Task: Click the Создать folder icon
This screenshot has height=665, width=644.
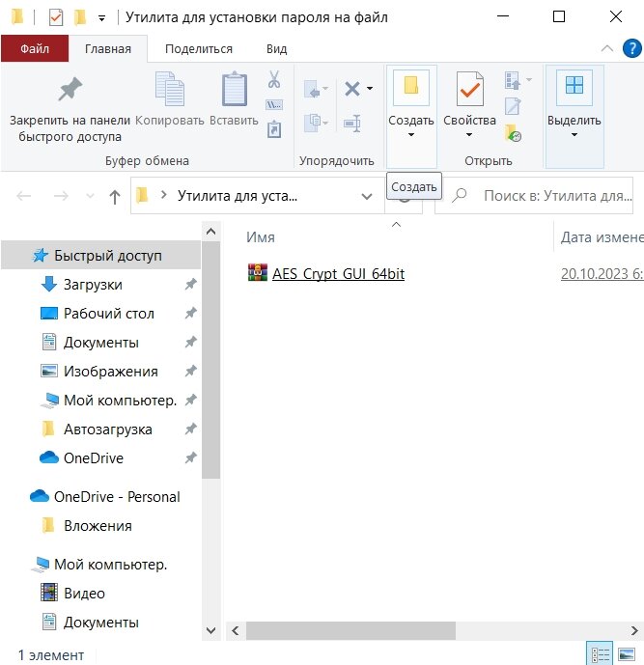Action: coord(411,87)
